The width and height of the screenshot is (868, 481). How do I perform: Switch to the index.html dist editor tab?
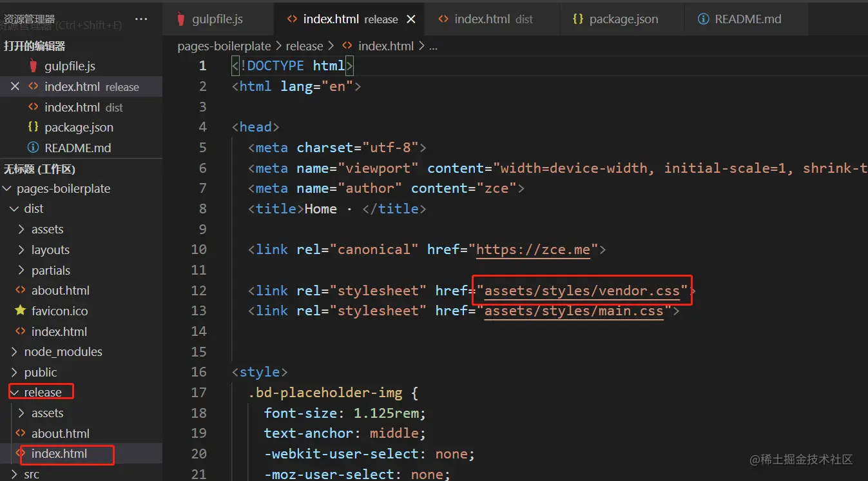pos(493,19)
